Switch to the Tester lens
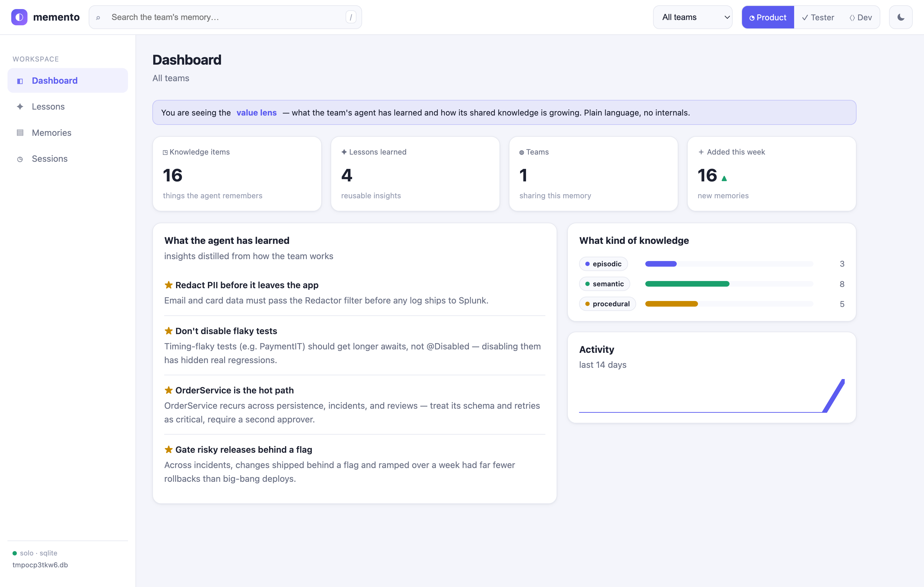Viewport: 924px width, 587px height. 818,17
